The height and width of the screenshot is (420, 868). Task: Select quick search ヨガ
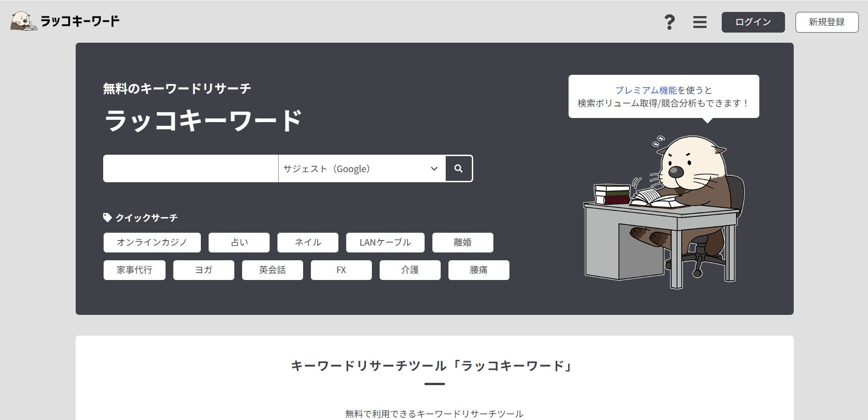[x=204, y=270]
